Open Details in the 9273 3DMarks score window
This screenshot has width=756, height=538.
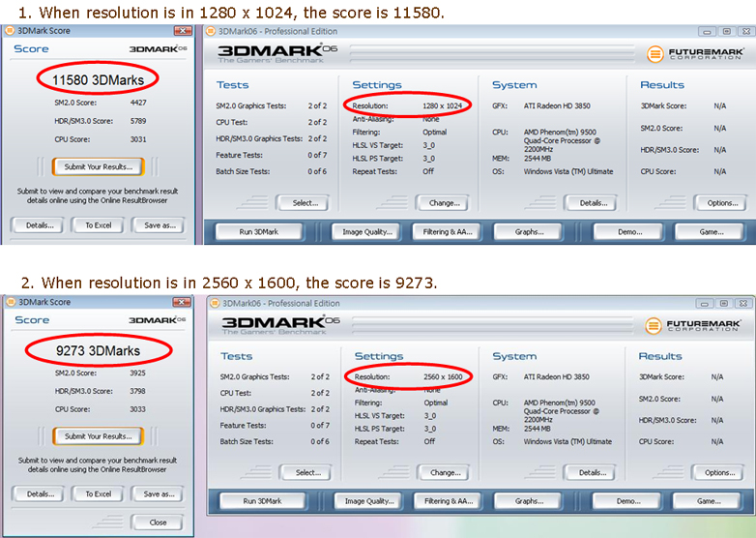40,494
